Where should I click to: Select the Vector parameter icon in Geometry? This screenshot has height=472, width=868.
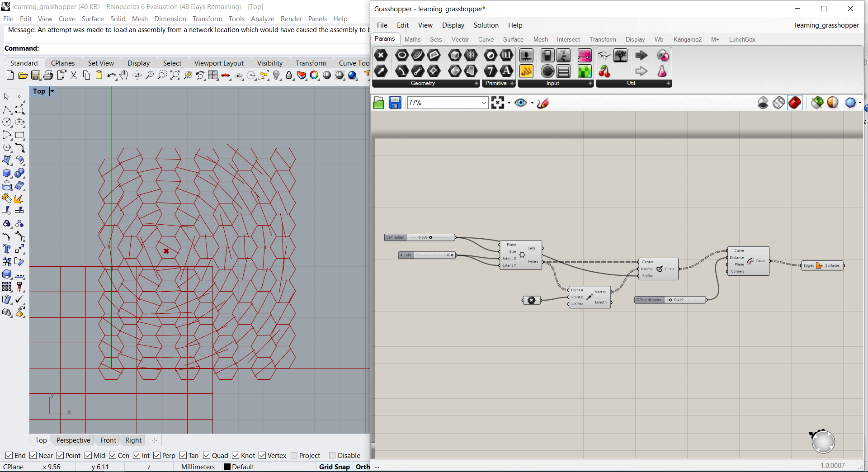(x=381, y=71)
